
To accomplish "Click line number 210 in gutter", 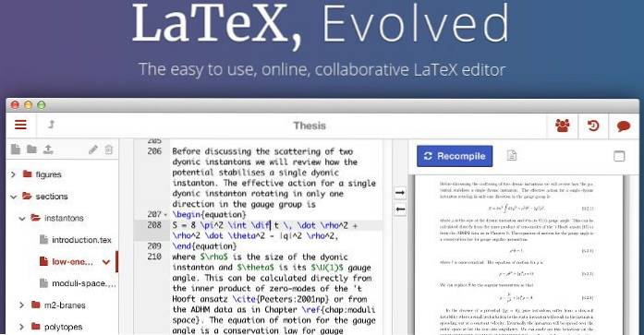I will (x=154, y=257).
